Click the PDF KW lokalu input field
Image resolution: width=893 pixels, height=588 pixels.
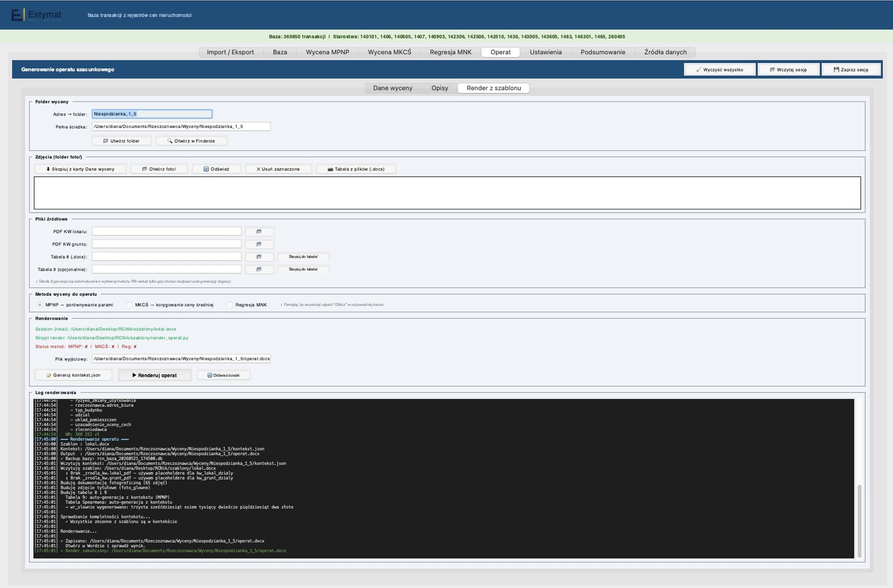167,231
